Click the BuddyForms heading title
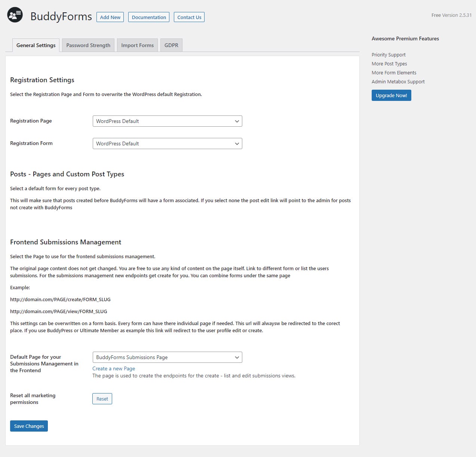476x457 pixels. pyautogui.click(x=61, y=16)
